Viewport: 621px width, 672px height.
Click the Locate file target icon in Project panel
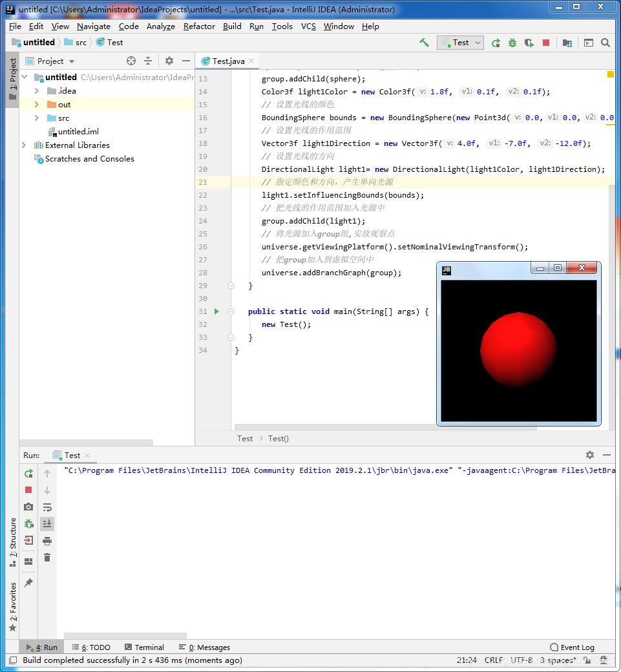[x=131, y=61]
